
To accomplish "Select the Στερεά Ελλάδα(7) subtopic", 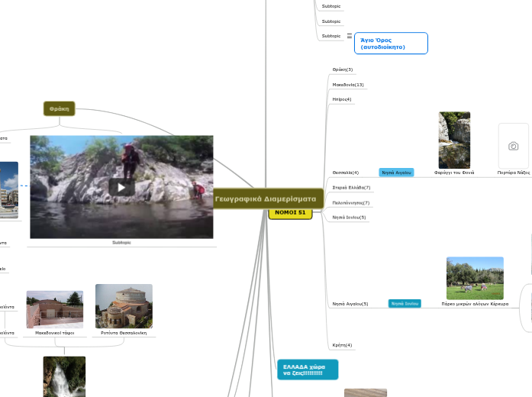I will tap(351, 187).
